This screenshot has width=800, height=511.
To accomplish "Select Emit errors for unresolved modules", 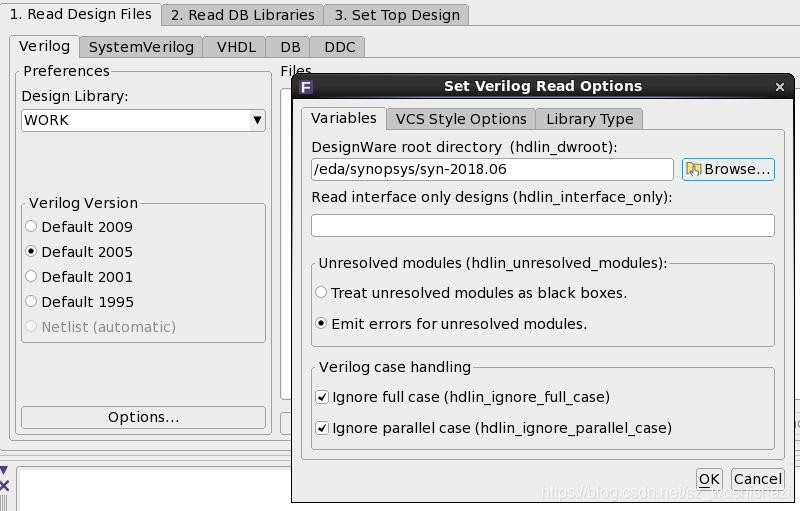I will [x=321, y=324].
